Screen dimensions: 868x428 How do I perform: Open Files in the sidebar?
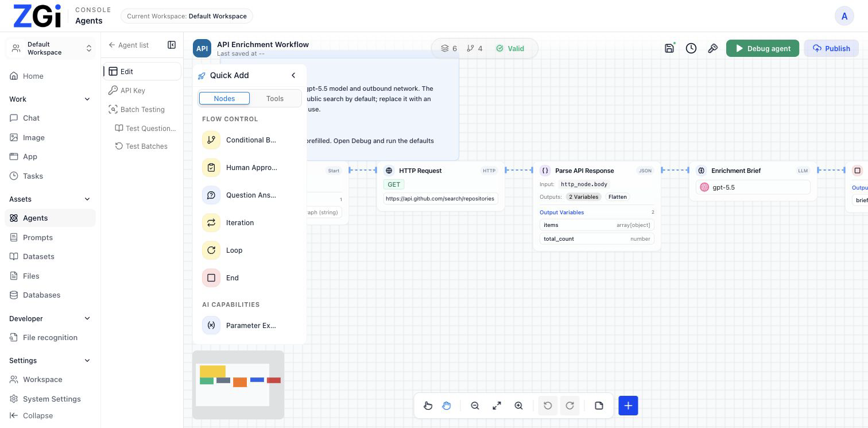click(51, 276)
